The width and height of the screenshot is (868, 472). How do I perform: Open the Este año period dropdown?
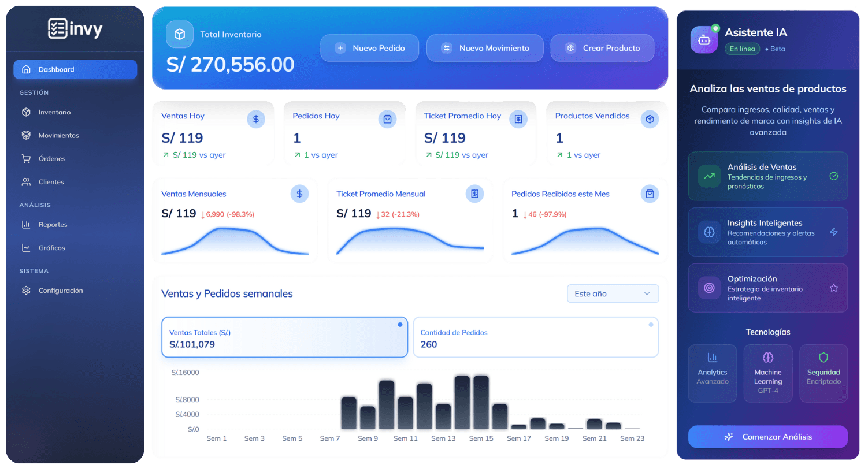(613, 293)
